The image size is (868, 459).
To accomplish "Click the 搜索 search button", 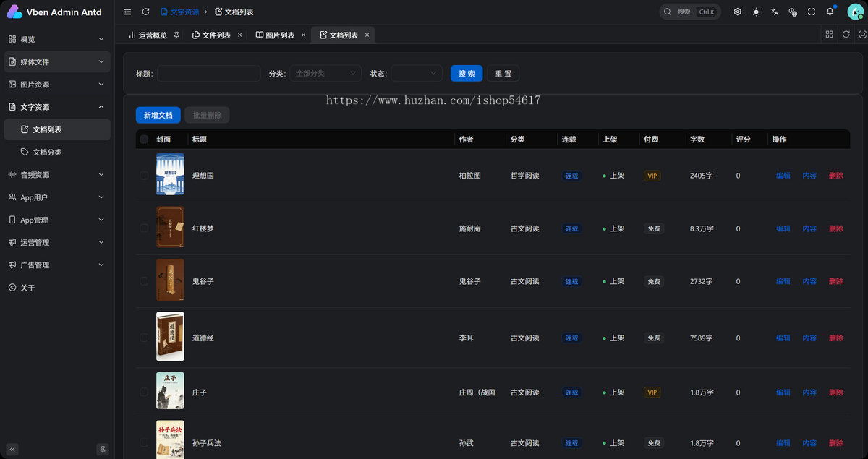I will pyautogui.click(x=467, y=73).
